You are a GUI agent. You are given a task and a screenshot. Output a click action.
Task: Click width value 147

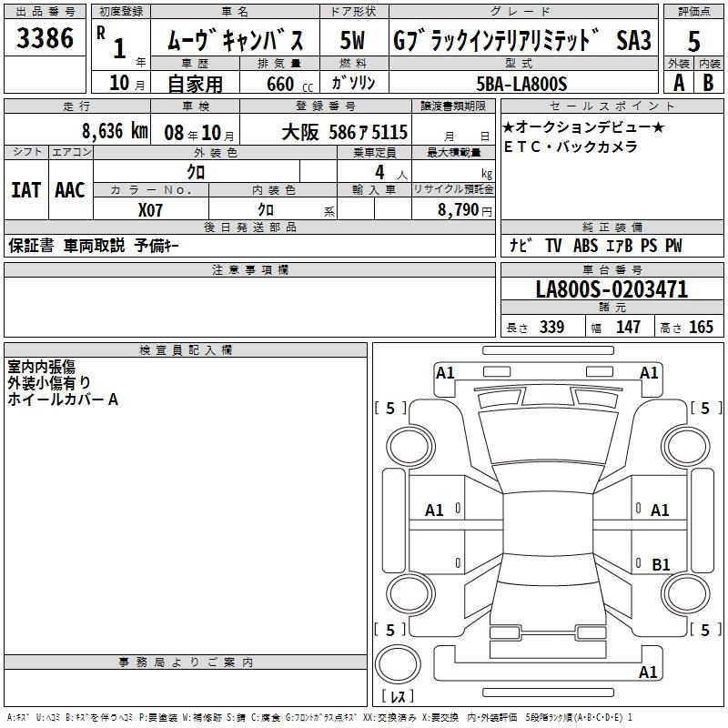pos(628,327)
